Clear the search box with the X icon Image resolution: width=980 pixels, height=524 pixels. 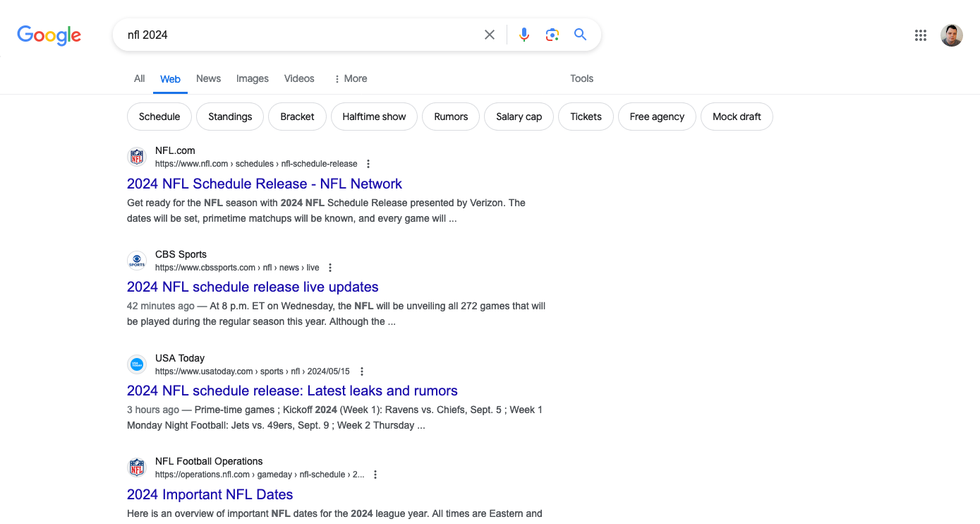(490, 35)
